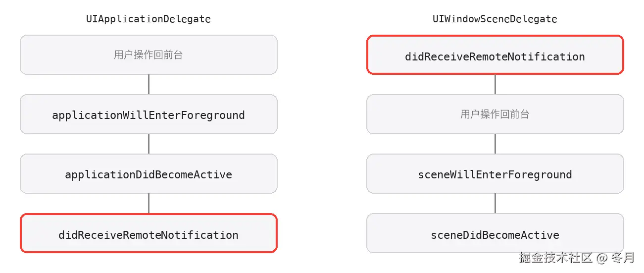This screenshot has width=644, height=273.
Task: Select the applicationDidBecomeActive box
Action: (x=149, y=173)
